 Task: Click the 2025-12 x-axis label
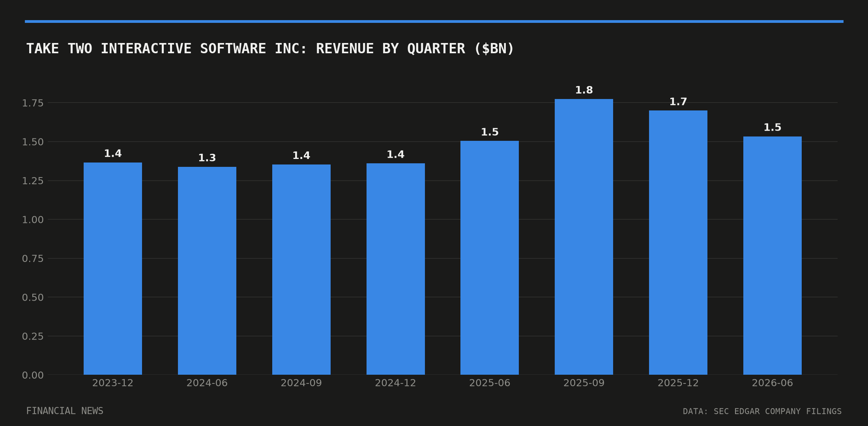pos(678,383)
